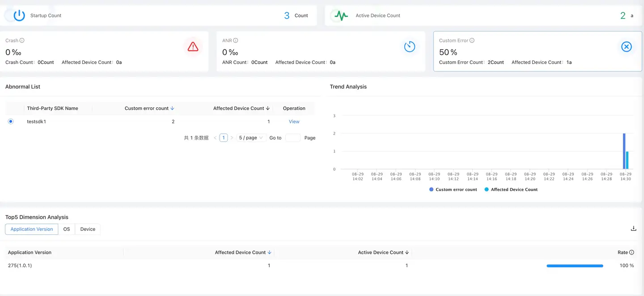Go to previous page arrow

[215, 138]
